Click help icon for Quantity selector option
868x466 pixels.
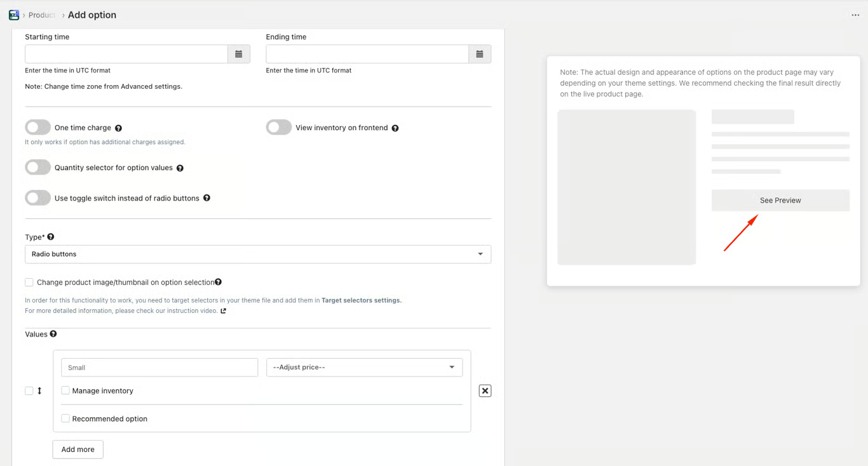pyautogui.click(x=180, y=168)
